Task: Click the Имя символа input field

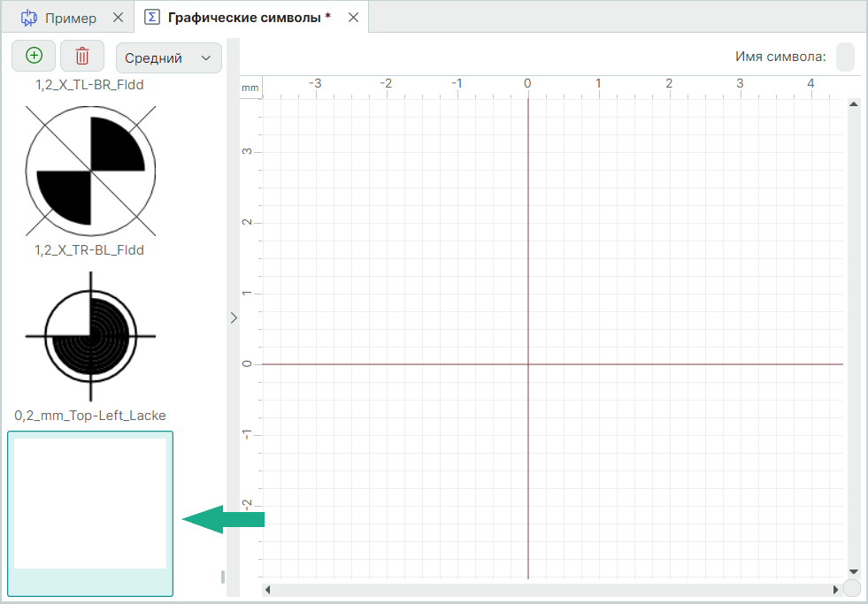Action: pyautogui.click(x=845, y=57)
